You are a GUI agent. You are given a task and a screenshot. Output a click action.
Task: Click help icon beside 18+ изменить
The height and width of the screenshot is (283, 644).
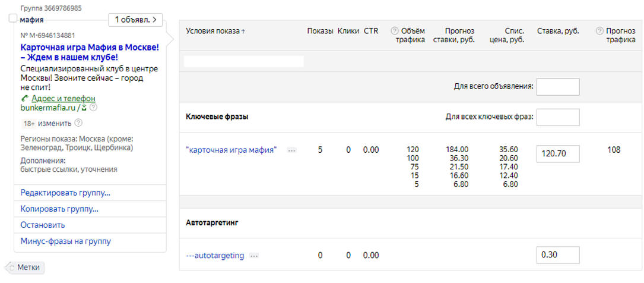[78, 123]
